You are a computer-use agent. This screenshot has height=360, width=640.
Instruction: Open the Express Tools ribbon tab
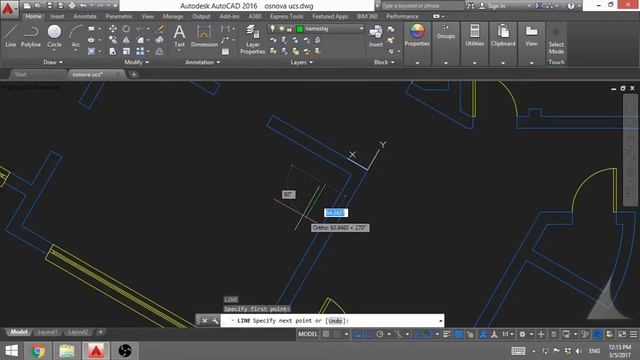[x=287, y=16]
